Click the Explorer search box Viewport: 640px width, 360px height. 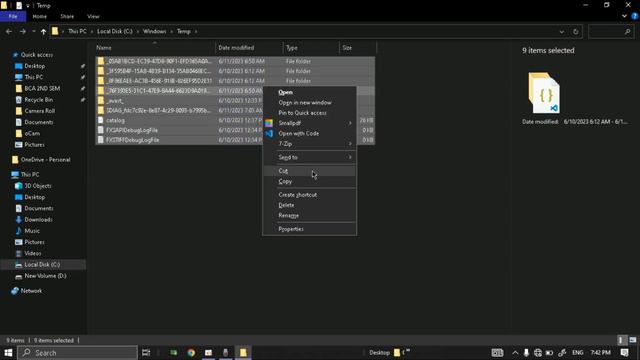(x=611, y=31)
